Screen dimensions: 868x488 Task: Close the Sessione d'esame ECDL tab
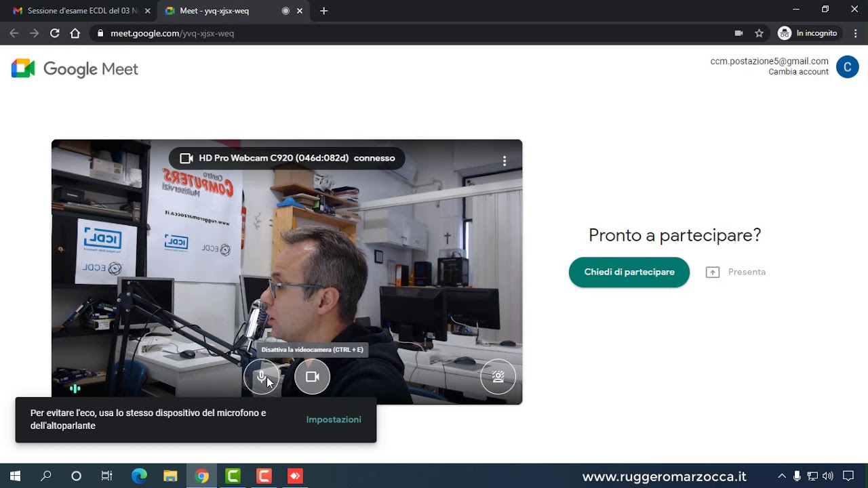tap(148, 11)
